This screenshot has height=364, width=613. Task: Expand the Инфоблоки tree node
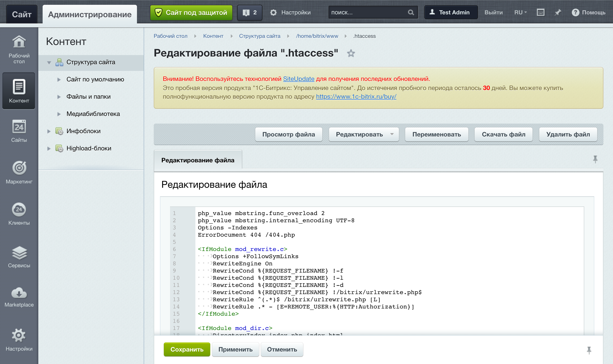[x=49, y=131]
